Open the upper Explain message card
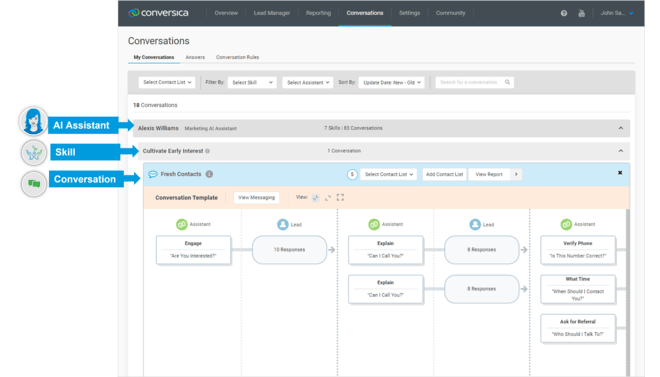This screenshot has height=377, width=660. click(386, 250)
